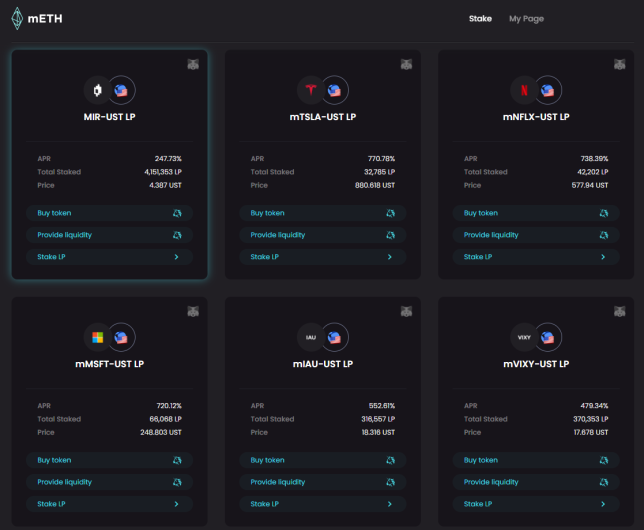Provide liquidity for mIAU-UST LP

pos(322,482)
